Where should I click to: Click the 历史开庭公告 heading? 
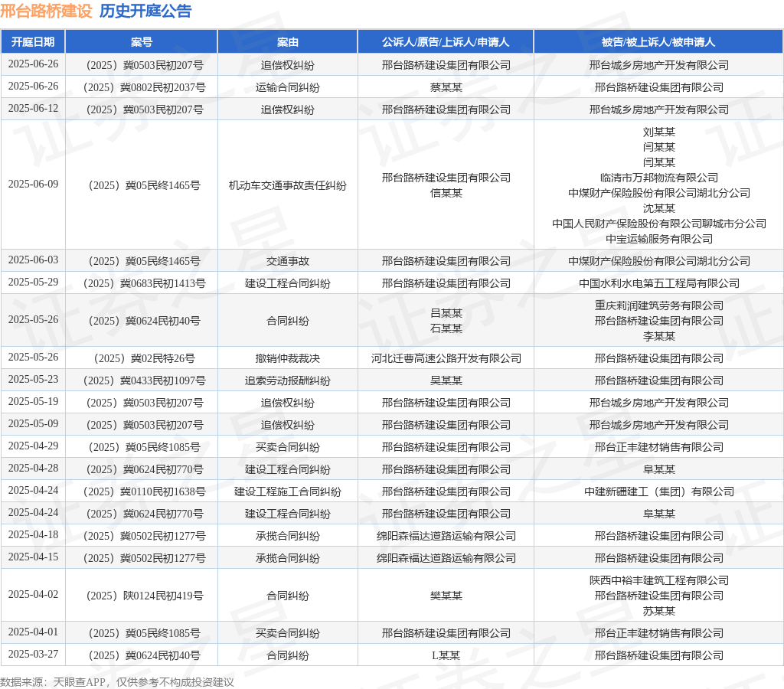145,11
